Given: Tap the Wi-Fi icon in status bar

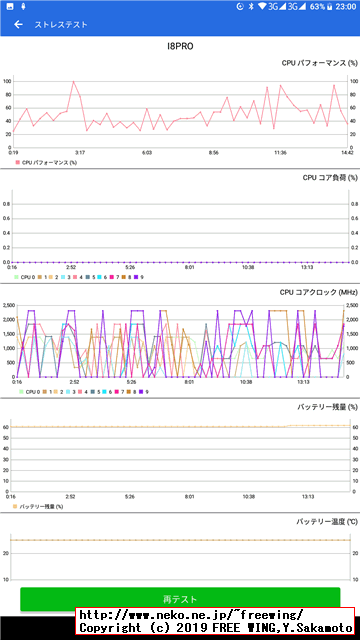Looking at the screenshot, I should 262,7.
